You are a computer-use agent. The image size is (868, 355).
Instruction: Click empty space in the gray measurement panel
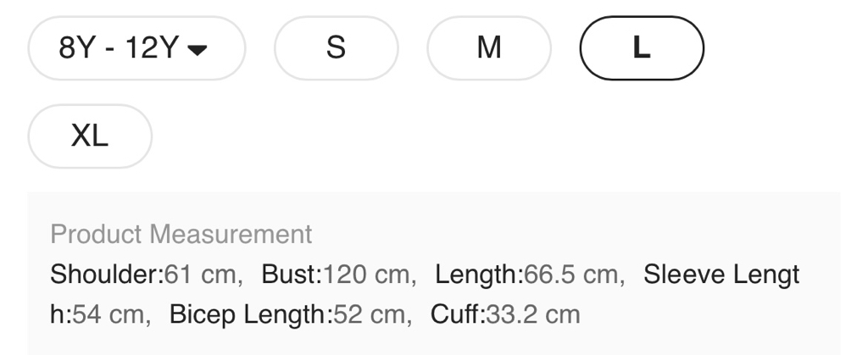[x=721, y=322]
